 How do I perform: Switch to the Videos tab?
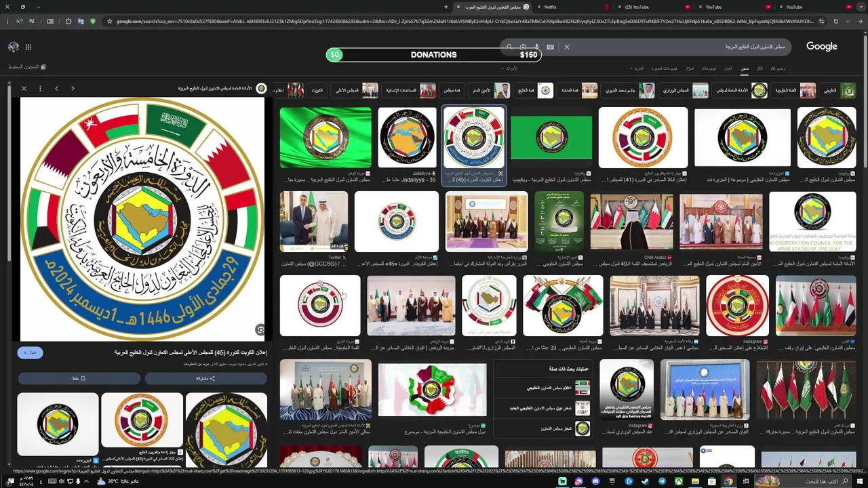coord(709,68)
